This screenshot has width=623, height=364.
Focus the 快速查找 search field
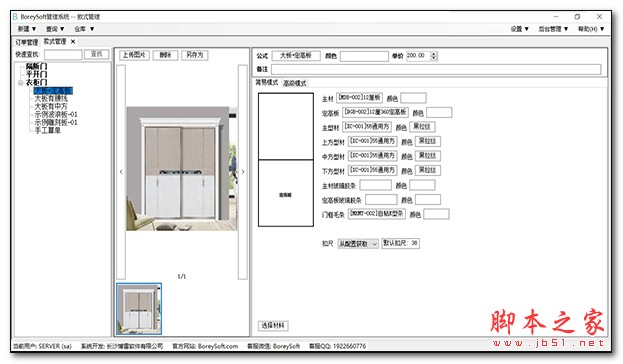pyautogui.click(x=63, y=54)
